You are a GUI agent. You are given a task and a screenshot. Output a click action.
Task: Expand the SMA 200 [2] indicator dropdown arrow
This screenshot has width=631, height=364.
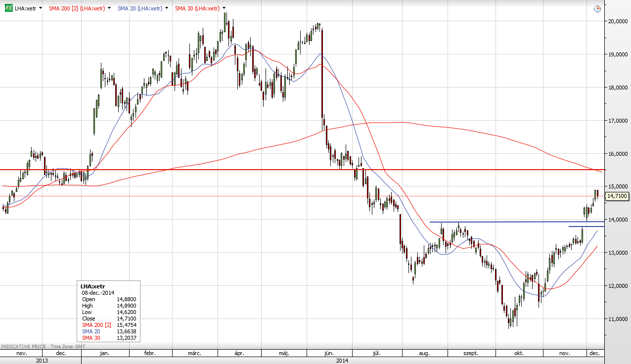click(109, 8)
